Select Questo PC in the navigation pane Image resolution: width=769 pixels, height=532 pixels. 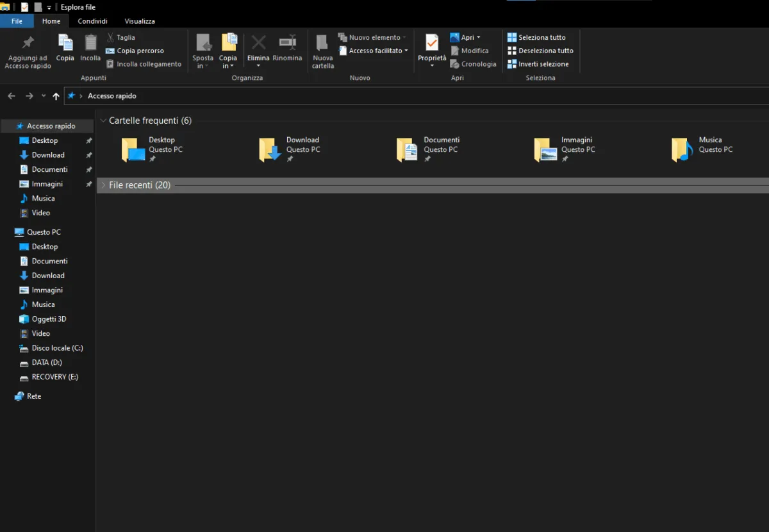37,232
